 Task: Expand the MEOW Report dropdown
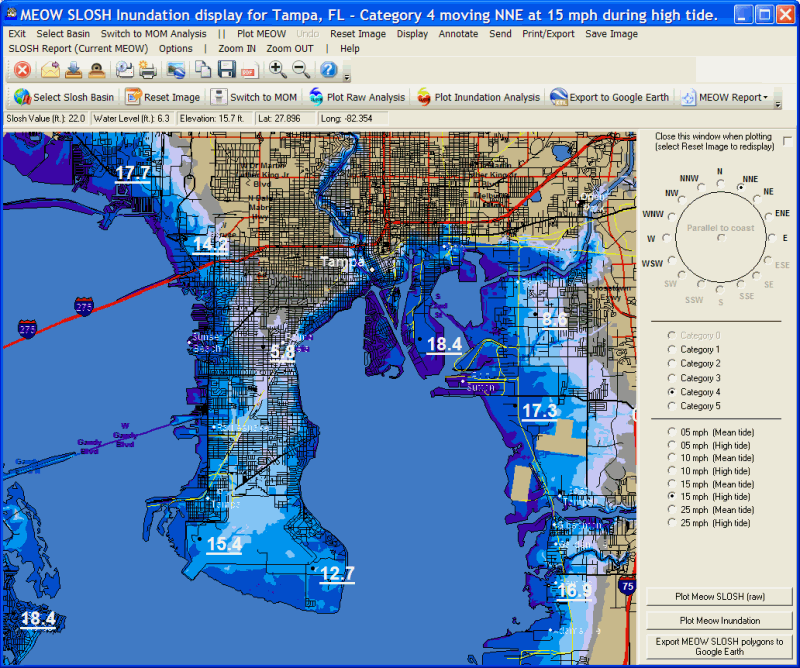tap(765, 97)
